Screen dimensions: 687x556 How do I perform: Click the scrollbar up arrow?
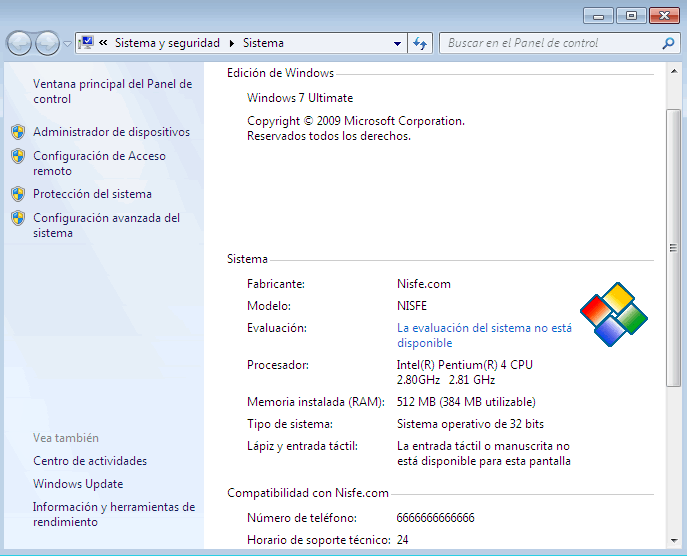pos(674,71)
